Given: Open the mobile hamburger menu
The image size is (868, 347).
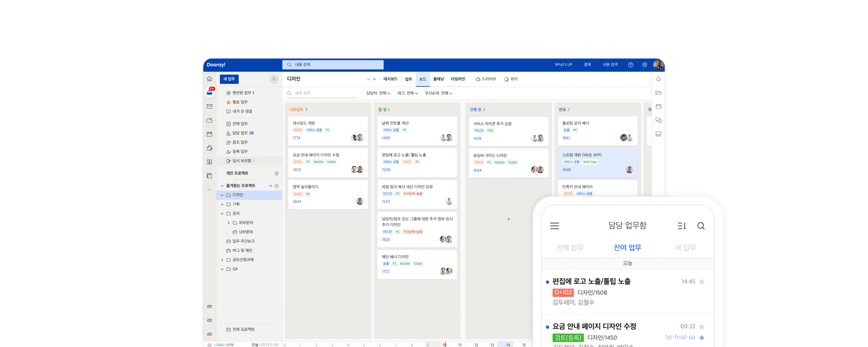Looking at the screenshot, I should click(554, 226).
